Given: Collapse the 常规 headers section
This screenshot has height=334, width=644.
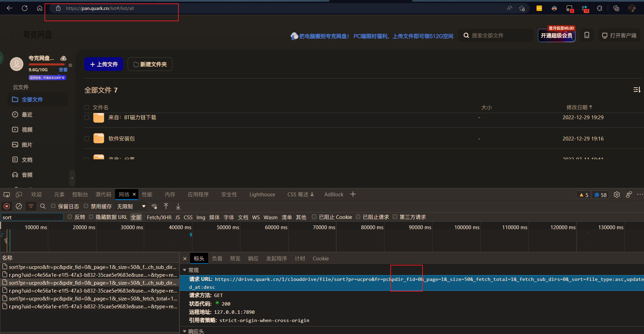Looking at the screenshot, I should click(185, 270).
